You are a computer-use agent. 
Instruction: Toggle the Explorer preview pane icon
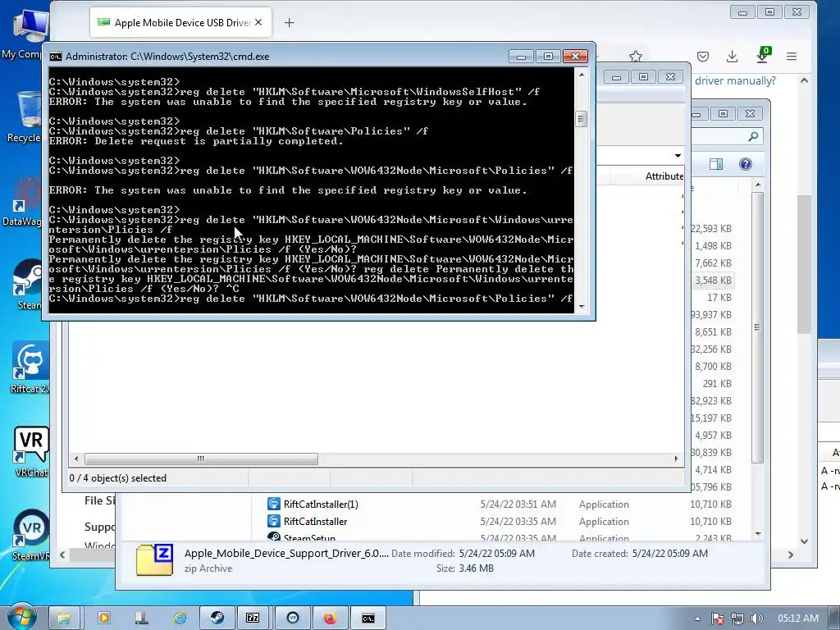[x=715, y=164]
